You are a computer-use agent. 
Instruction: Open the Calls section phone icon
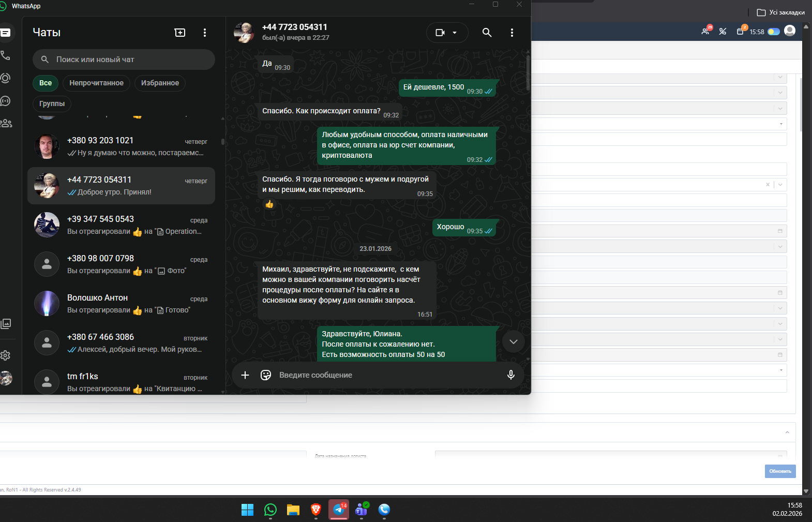5,55
